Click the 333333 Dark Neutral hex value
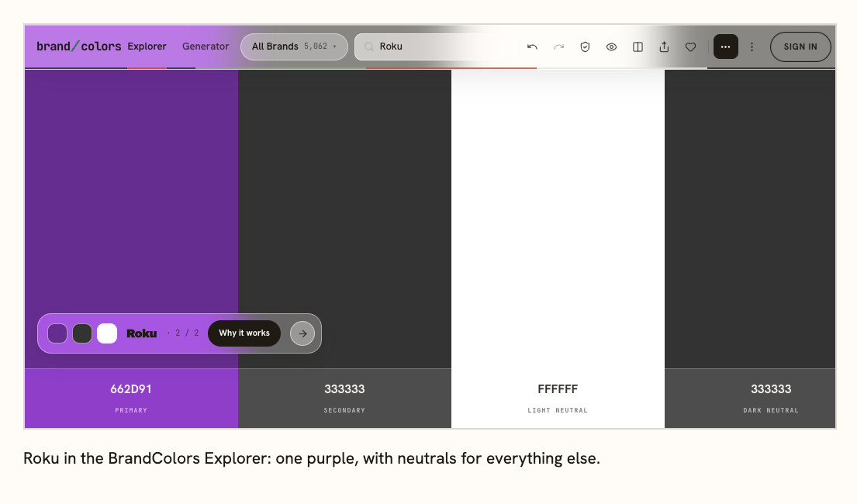Viewport: 857px width, 504px height. point(771,389)
